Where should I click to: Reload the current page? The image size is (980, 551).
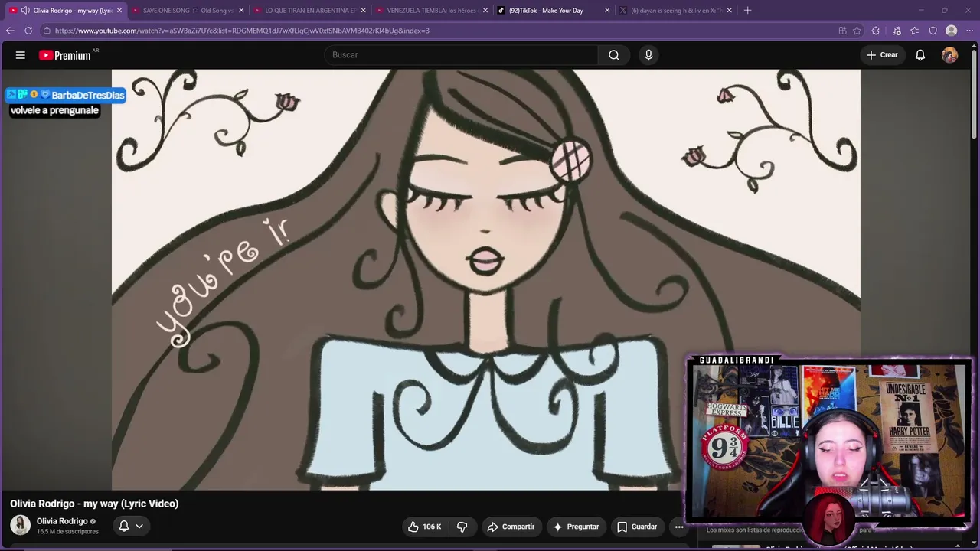click(x=28, y=31)
